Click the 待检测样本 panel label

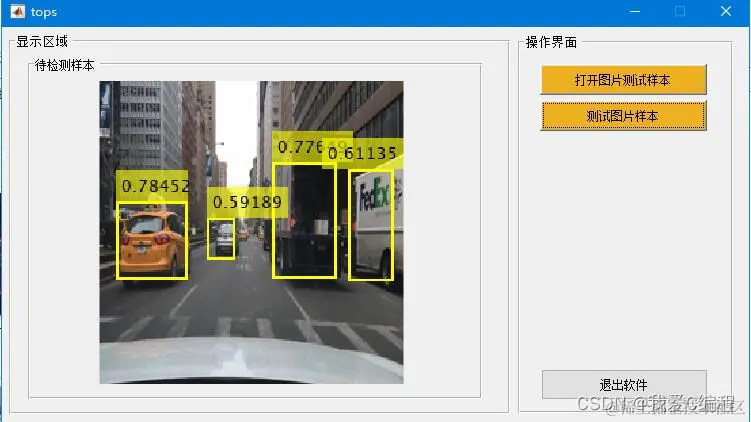65,65
